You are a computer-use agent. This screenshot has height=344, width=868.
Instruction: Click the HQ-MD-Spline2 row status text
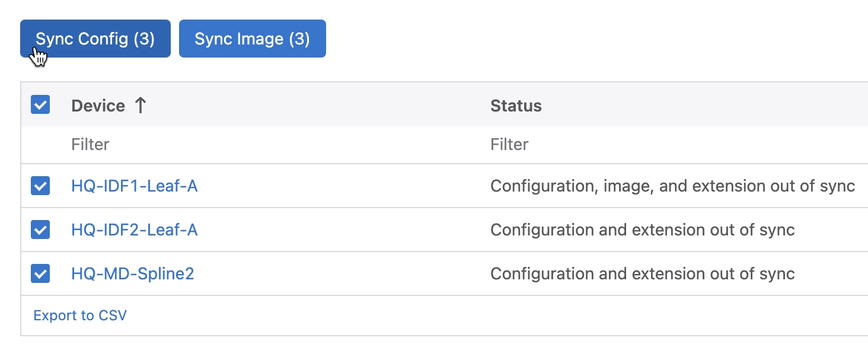click(x=642, y=273)
